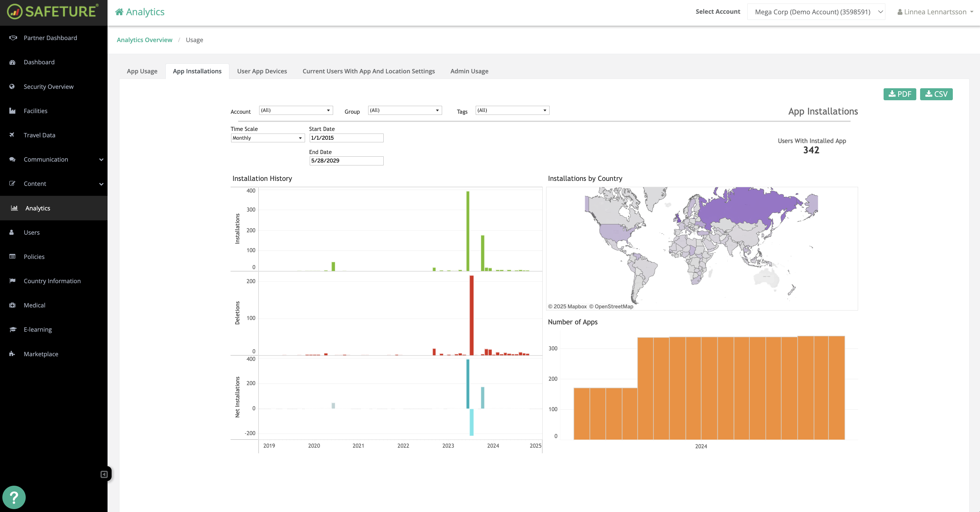
Task: Open the help question mark bubble
Action: click(x=14, y=497)
